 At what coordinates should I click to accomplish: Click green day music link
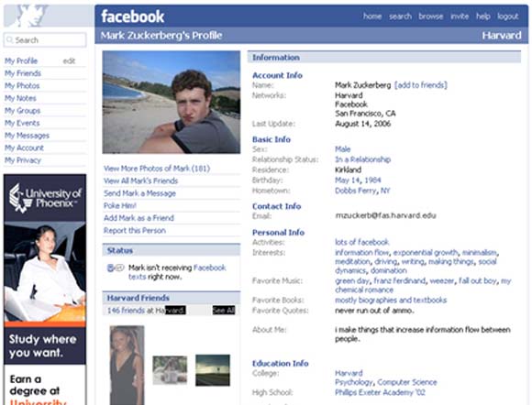(x=352, y=281)
